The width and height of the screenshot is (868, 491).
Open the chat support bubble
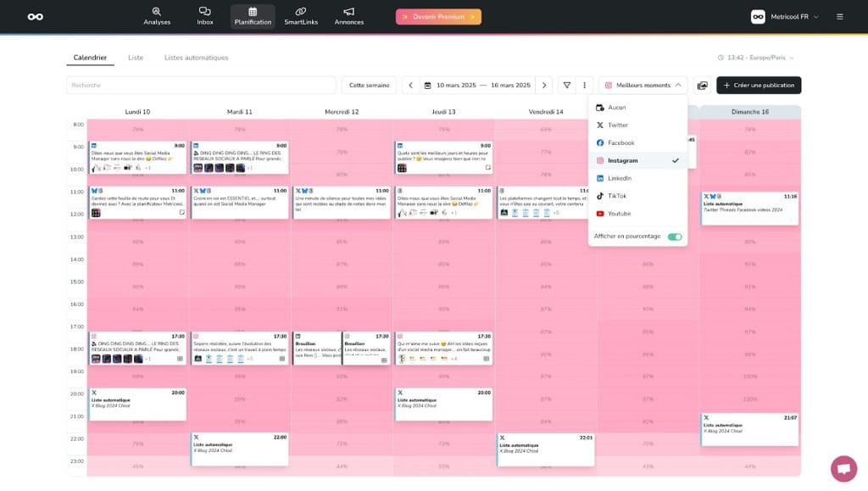pyautogui.click(x=843, y=468)
